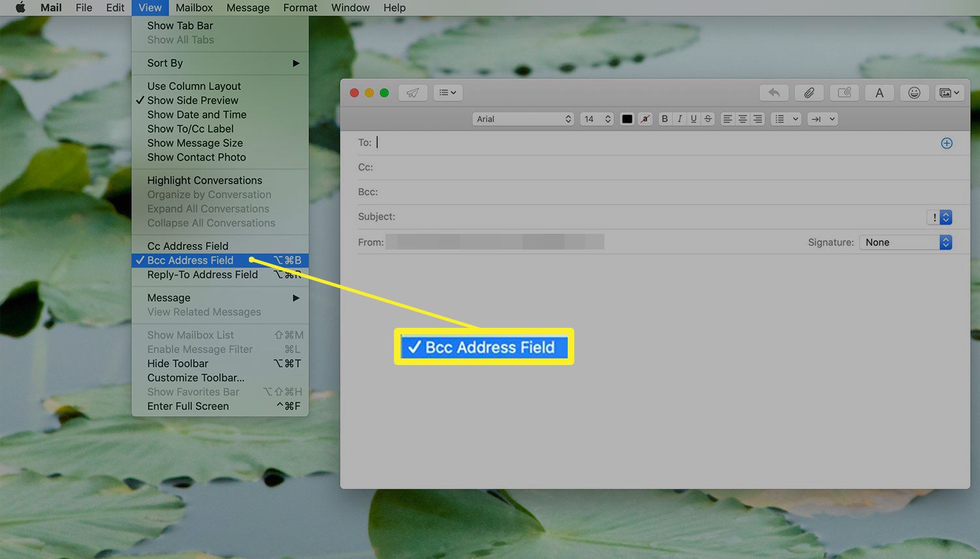Open the Signature None dropdown
Image resolution: width=980 pixels, height=559 pixels.
click(906, 242)
